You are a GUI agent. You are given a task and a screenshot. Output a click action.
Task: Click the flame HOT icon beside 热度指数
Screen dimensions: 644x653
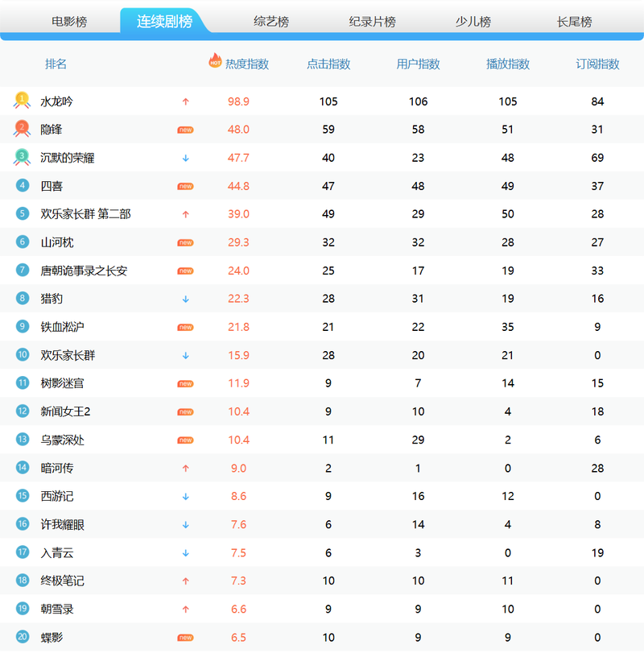click(215, 60)
